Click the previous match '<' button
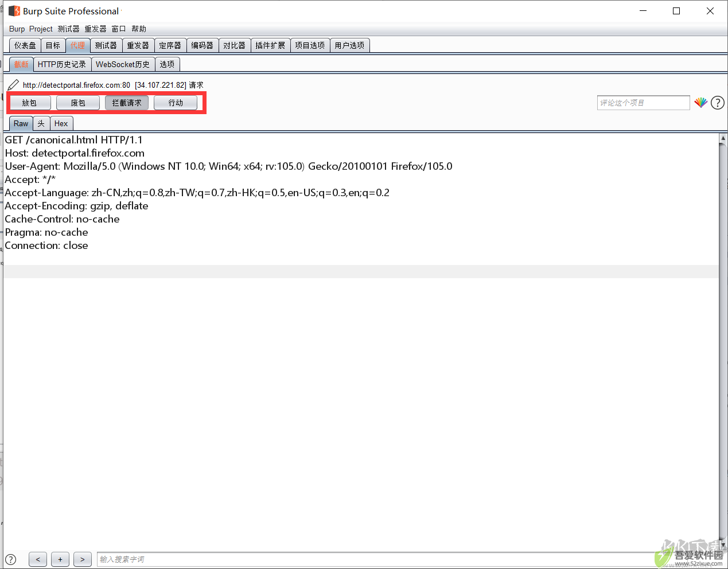 [x=38, y=559]
